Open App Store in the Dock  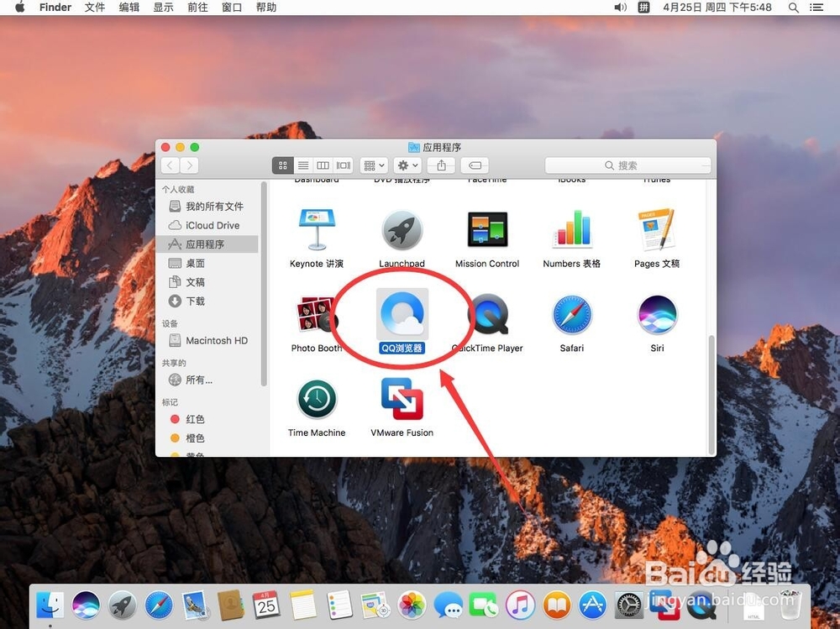592,605
